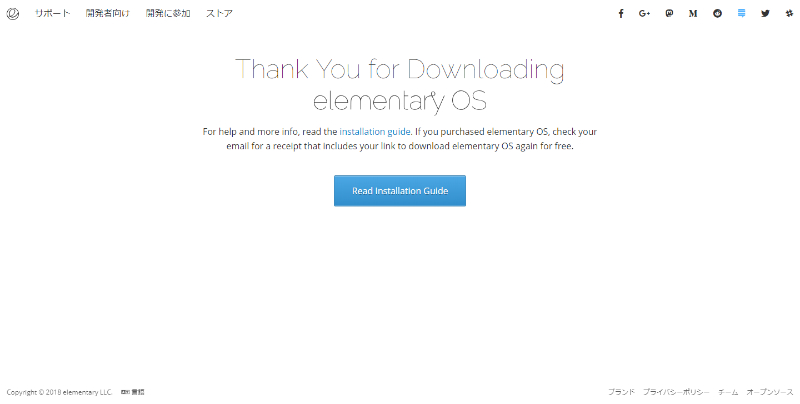Click the Medium blog icon
Image resolution: width=800 pixels, height=404 pixels.
click(x=693, y=14)
